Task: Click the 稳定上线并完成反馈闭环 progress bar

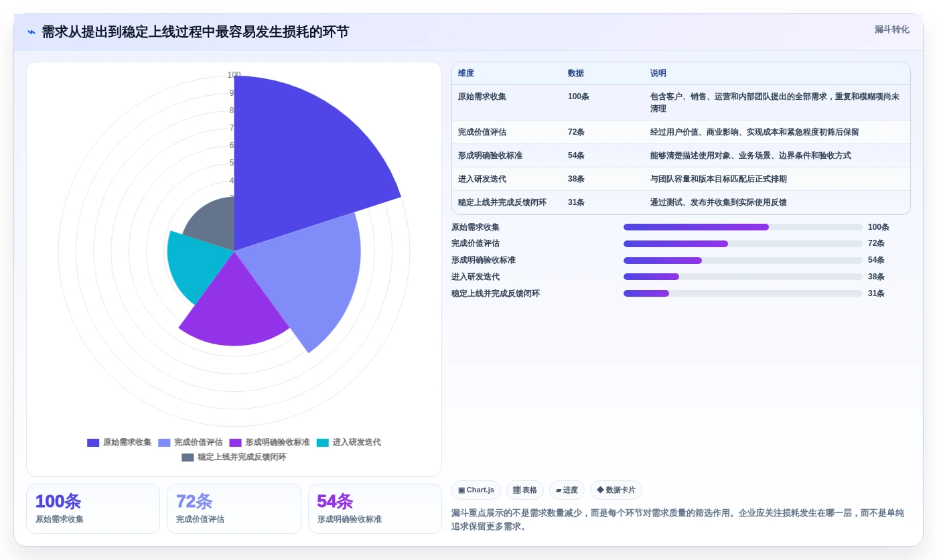Action: click(x=743, y=293)
